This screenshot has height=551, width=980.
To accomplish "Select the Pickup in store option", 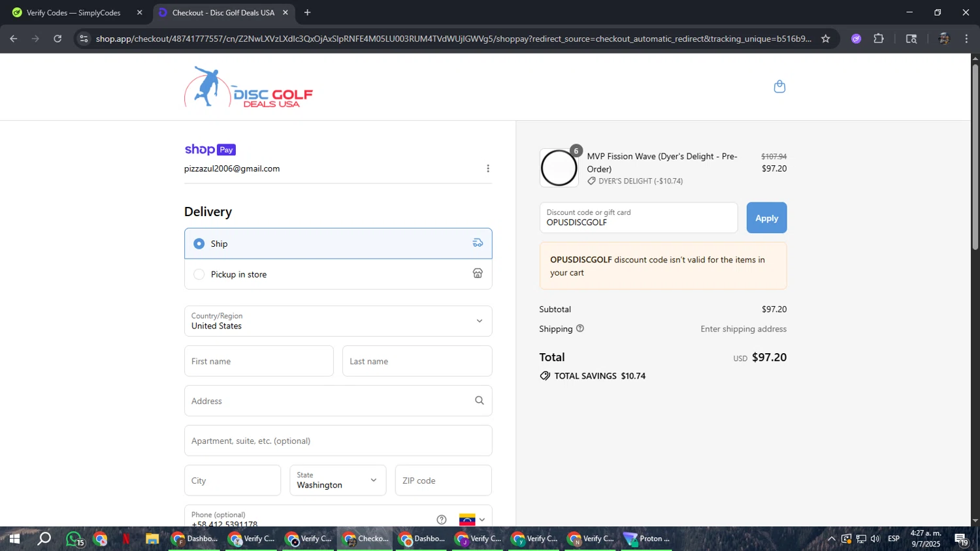I will coord(338,274).
